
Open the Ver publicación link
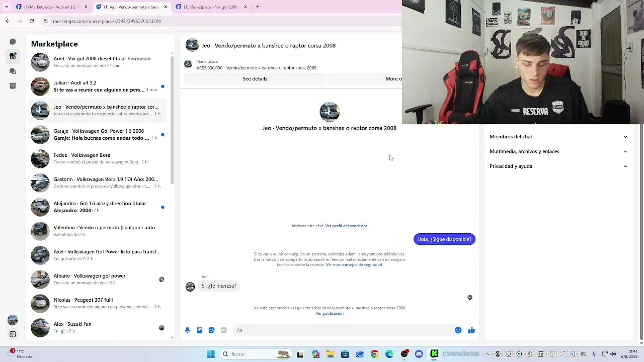point(330,314)
